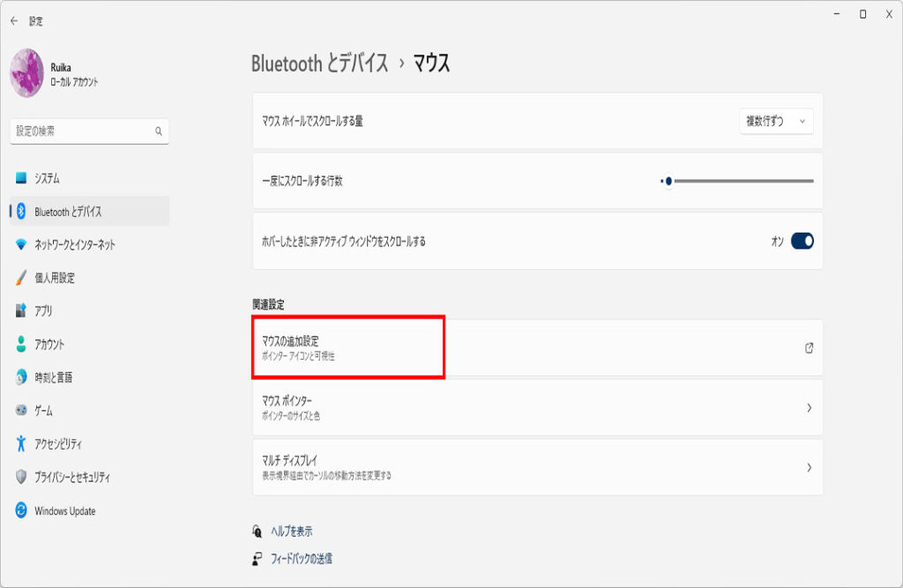903x588 pixels.
Task: Open the Windows Update icon
Action: 21,511
